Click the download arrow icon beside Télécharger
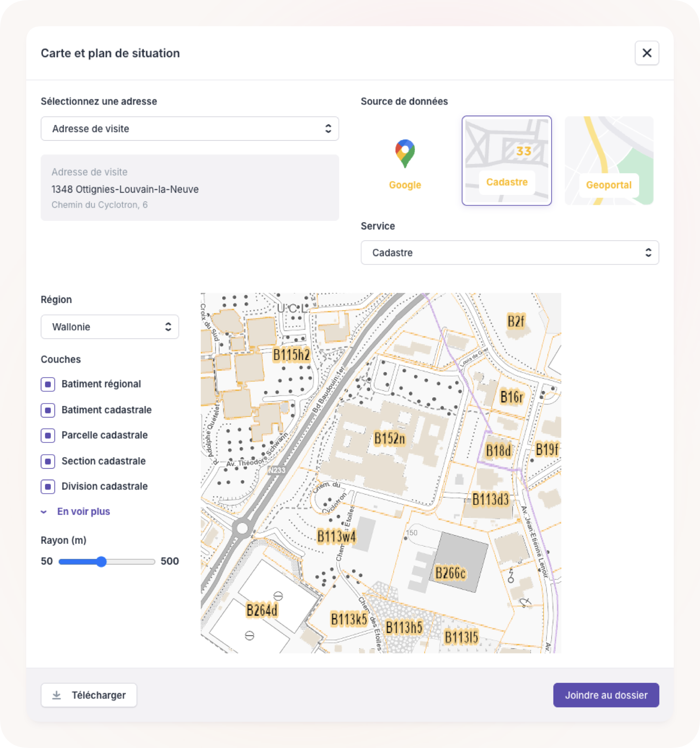Screen dimensions: 700x748 pyautogui.click(x=57, y=695)
